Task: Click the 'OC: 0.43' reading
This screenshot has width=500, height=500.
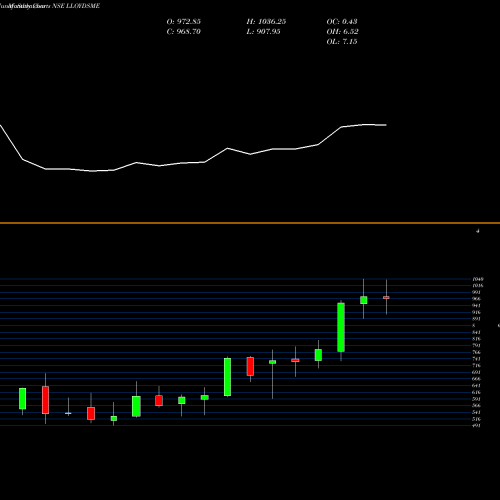Action: (x=342, y=22)
